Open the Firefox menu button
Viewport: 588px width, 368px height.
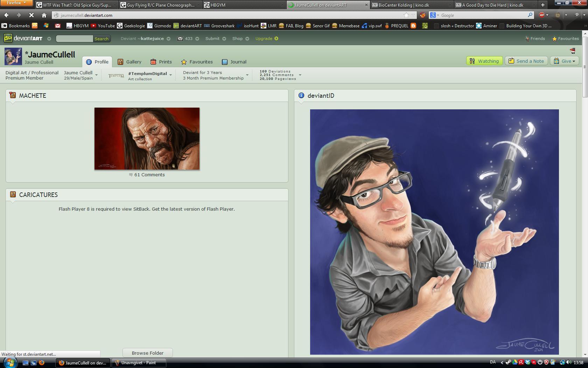[16, 3]
